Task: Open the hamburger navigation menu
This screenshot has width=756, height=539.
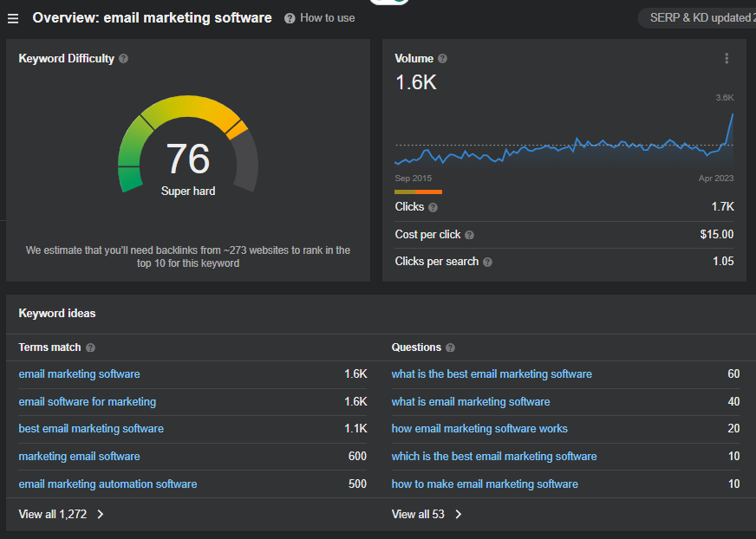Action: 13,18
